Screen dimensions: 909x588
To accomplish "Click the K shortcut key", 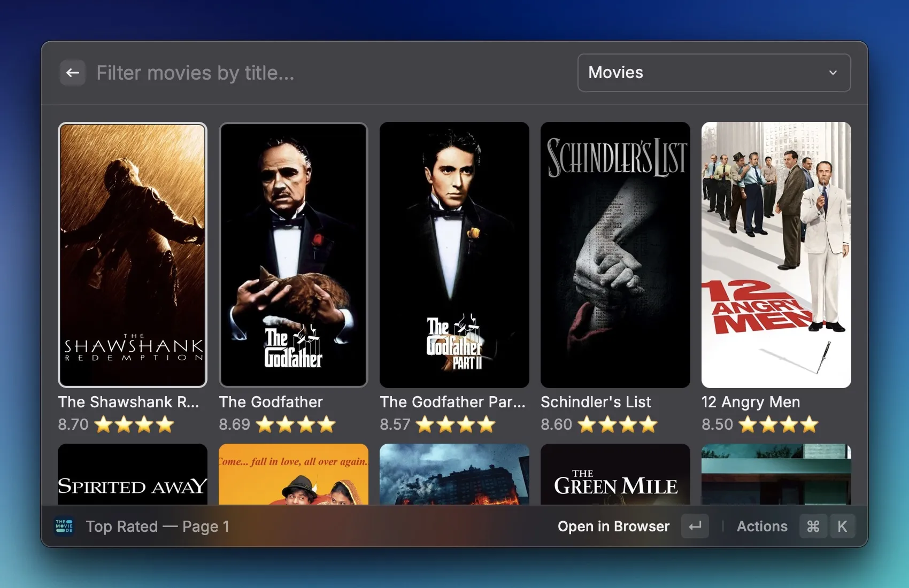I will [842, 526].
